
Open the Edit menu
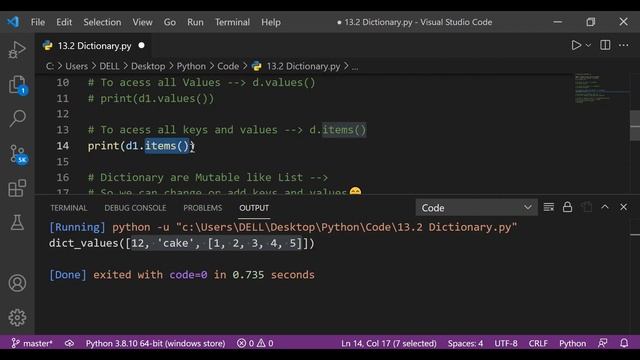coord(64,22)
